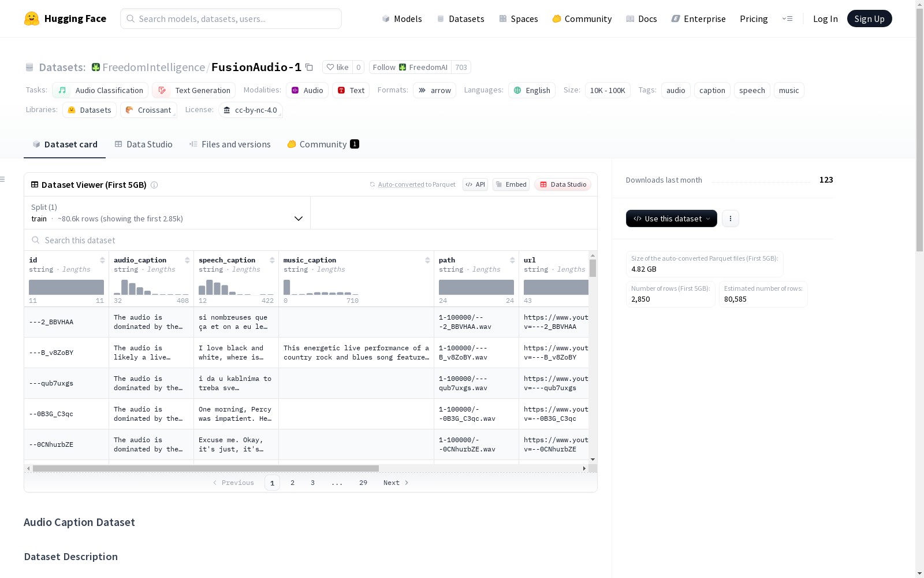Expand the Use this dataset dropdown
This screenshot has width=924, height=578.
point(672,218)
